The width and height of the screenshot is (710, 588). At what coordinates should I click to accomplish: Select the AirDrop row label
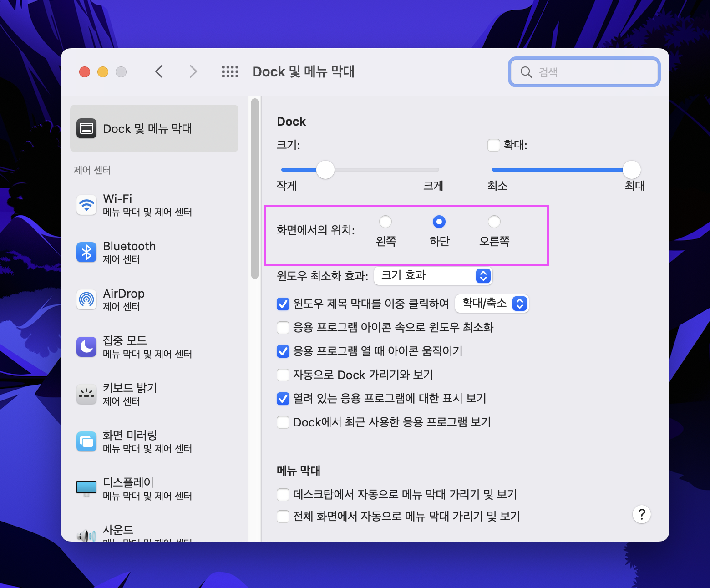pos(124,294)
